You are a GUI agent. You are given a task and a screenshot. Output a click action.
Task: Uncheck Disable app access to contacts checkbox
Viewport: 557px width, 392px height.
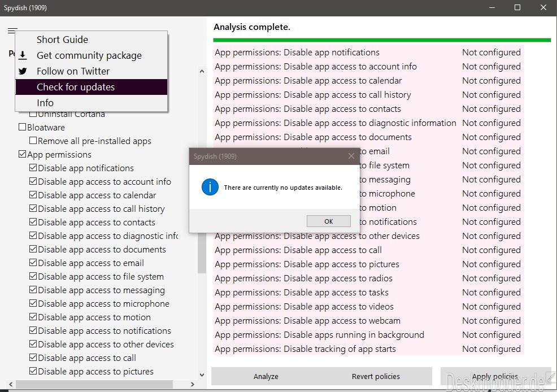33,221
